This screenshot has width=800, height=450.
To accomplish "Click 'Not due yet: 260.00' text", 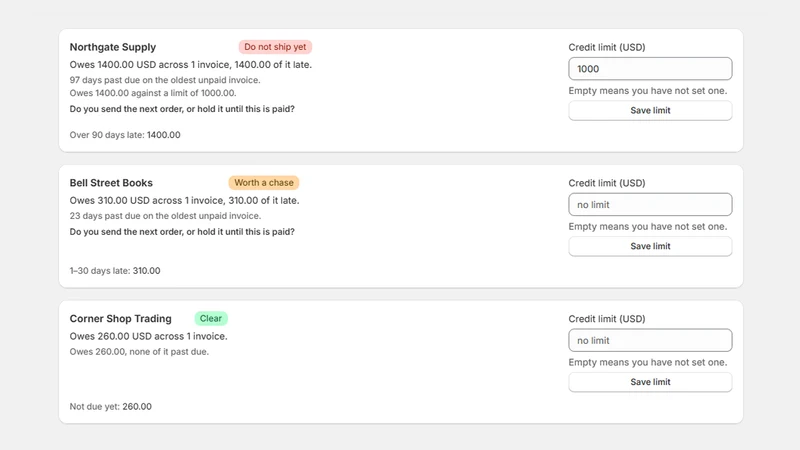I will pyautogui.click(x=111, y=407).
